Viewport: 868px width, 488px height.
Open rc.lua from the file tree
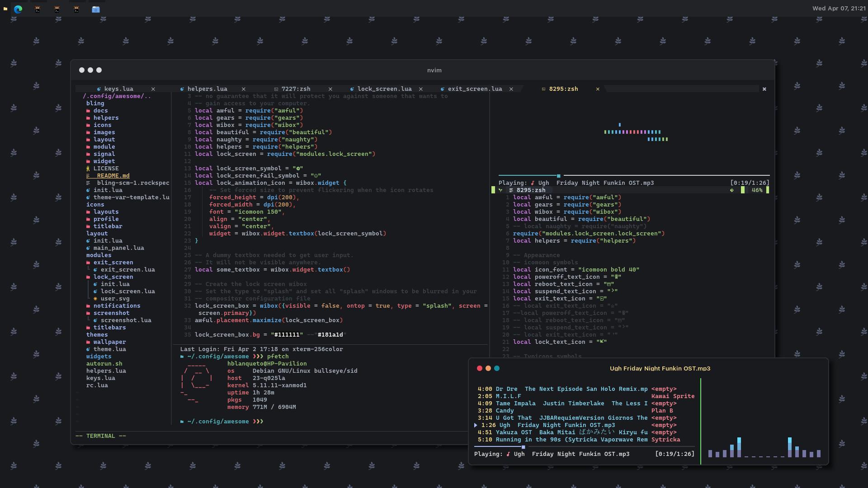click(x=97, y=385)
